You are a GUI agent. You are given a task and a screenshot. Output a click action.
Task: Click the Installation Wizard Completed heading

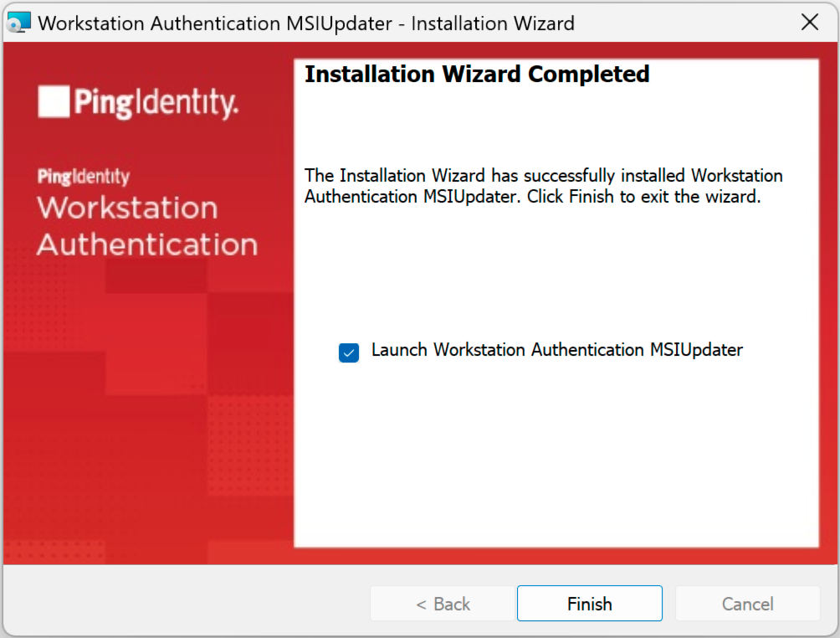point(477,74)
